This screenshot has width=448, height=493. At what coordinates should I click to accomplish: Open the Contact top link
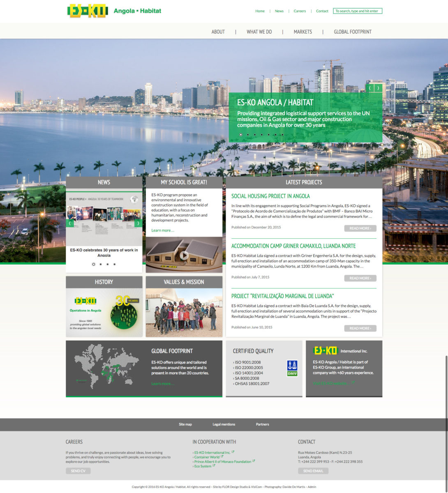pyautogui.click(x=322, y=11)
